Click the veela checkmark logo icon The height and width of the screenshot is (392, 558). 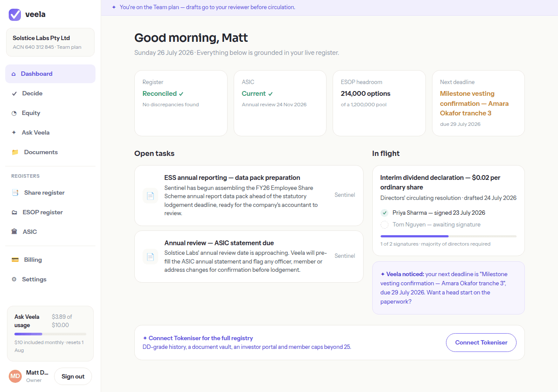pyautogui.click(x=15, y=14)
